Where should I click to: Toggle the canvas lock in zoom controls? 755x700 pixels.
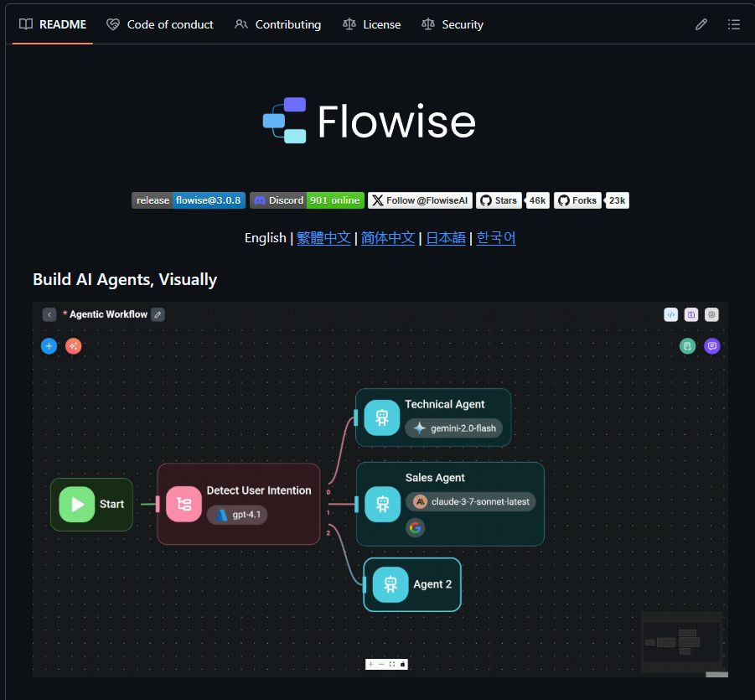pos(403,664)
